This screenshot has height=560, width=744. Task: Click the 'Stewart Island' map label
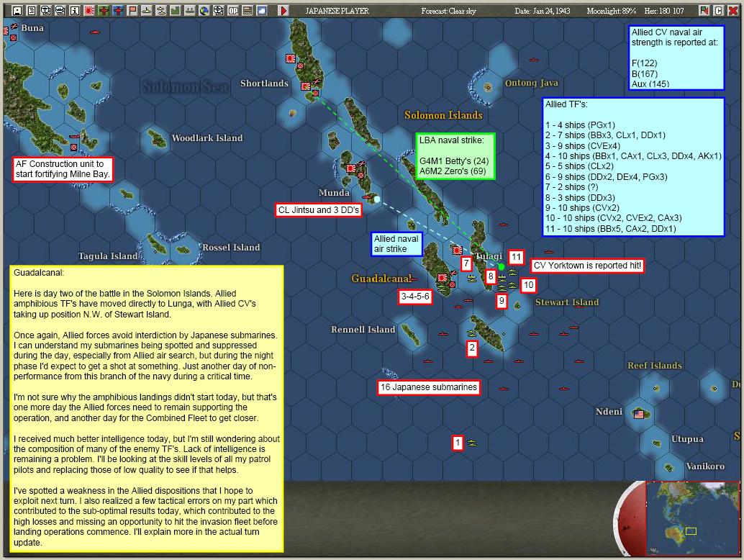click(x=567, y=302)
